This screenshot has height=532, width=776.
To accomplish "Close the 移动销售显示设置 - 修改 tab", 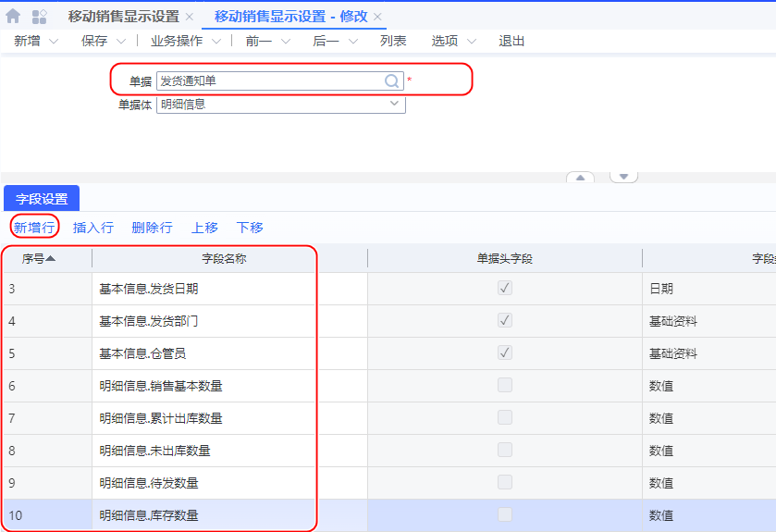I will tap(377, 18).
